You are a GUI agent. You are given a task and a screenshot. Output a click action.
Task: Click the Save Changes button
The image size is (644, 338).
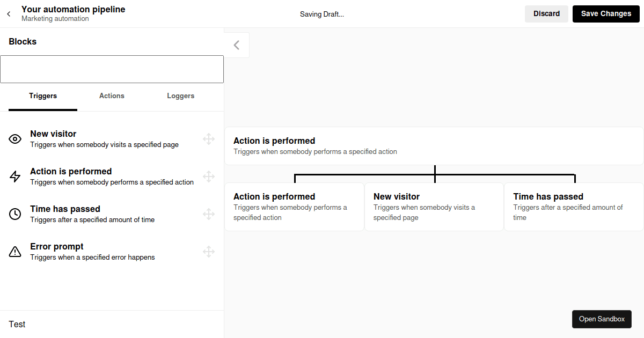click(606, 13)
